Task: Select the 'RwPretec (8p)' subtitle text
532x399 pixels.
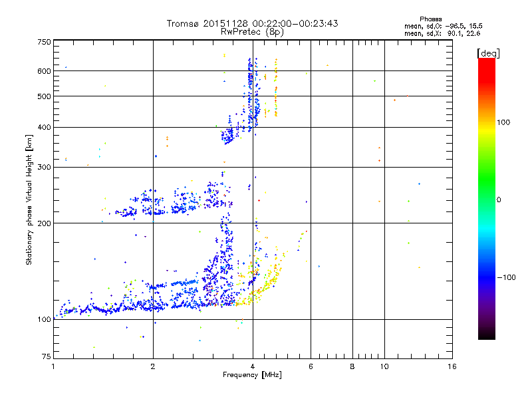Action: [x=252, y=32]
